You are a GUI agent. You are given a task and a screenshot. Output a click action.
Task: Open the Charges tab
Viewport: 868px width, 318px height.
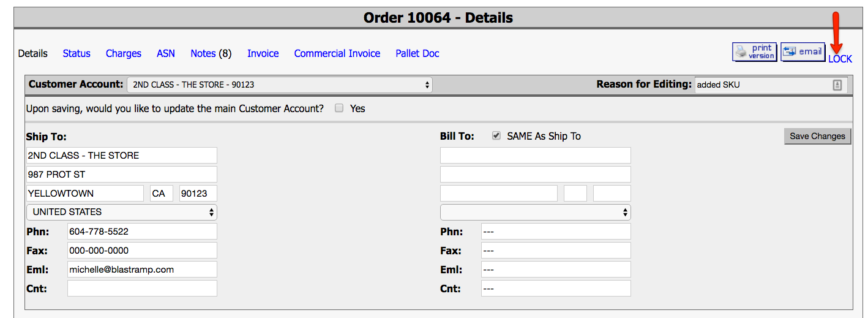coord(124,53)
